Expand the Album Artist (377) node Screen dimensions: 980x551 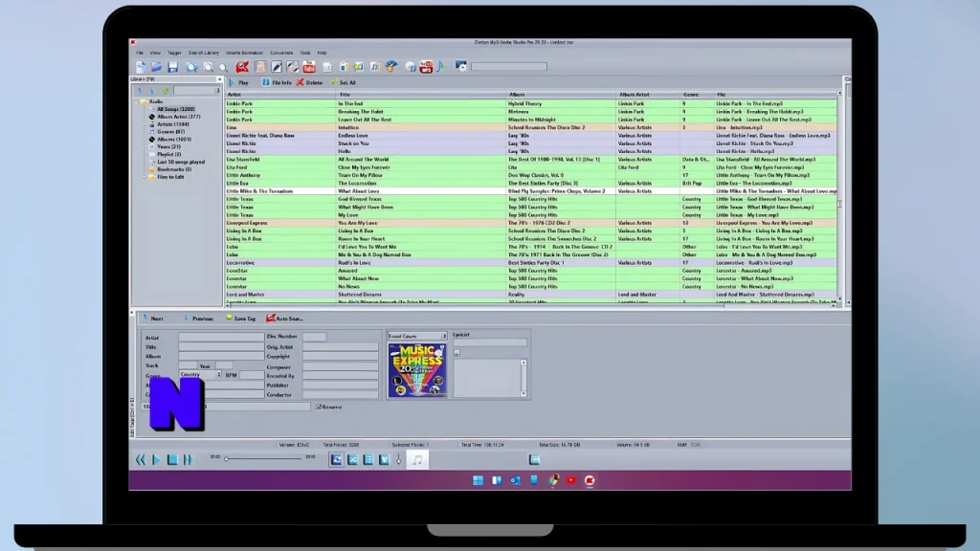[145, 117]
